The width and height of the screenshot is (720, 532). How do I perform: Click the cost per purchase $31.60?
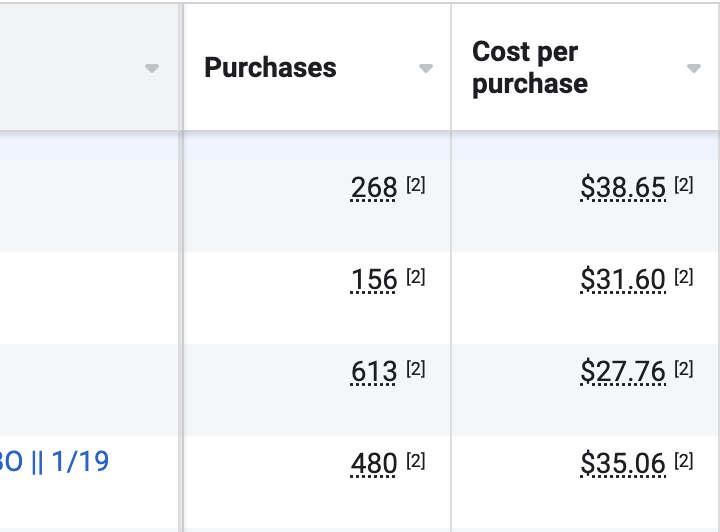coord(623,280)
